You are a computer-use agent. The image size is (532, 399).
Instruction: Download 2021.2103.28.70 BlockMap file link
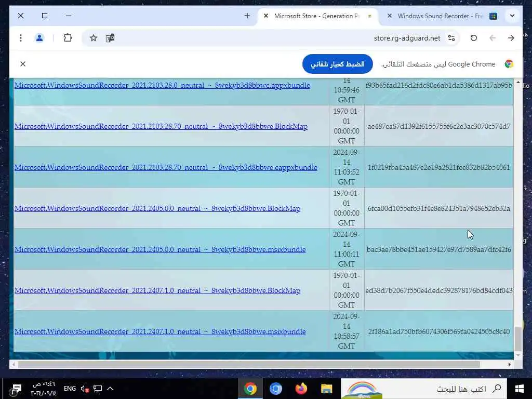tap(161, 126)
